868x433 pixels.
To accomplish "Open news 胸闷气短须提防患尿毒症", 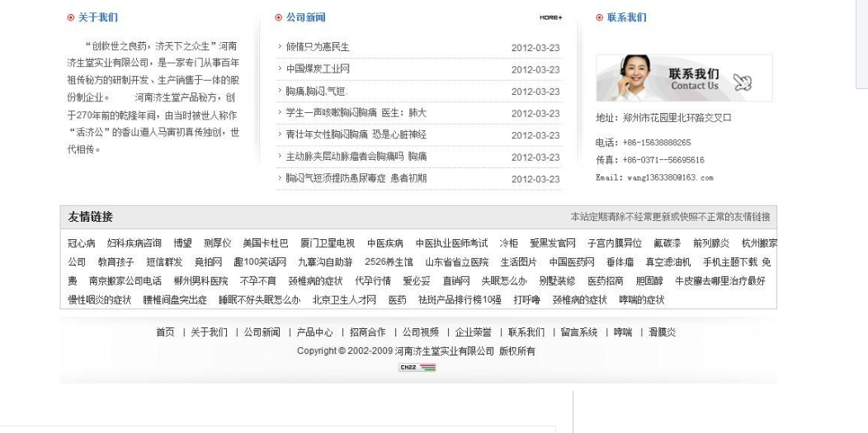I will click(x=356, y=178).
